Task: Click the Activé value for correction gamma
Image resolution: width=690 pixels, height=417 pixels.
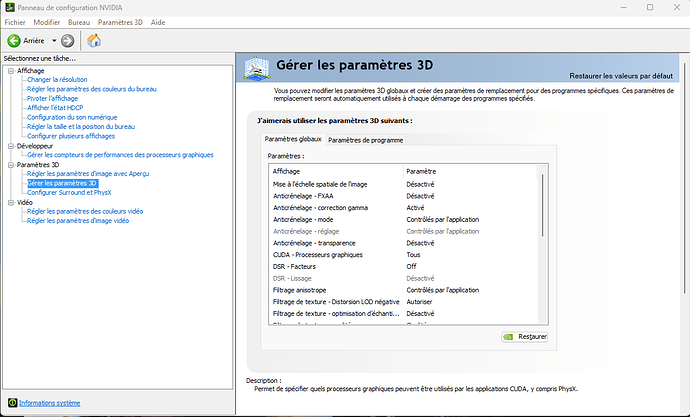Action: [415, 208]
